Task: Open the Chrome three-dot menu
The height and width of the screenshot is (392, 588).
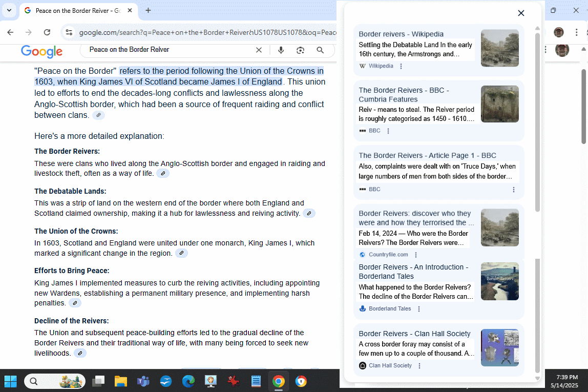Action: [576, 32]
